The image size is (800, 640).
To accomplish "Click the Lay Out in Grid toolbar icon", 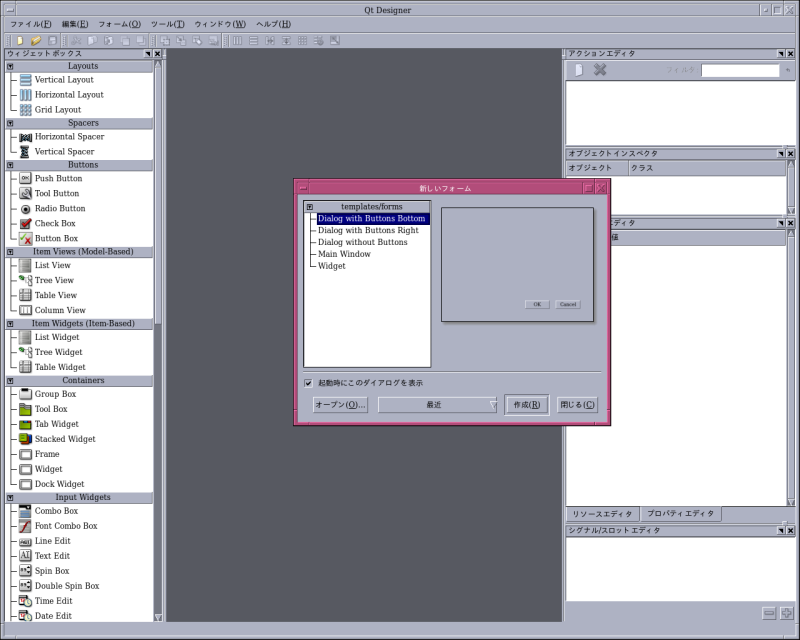I will click(303, 40).
